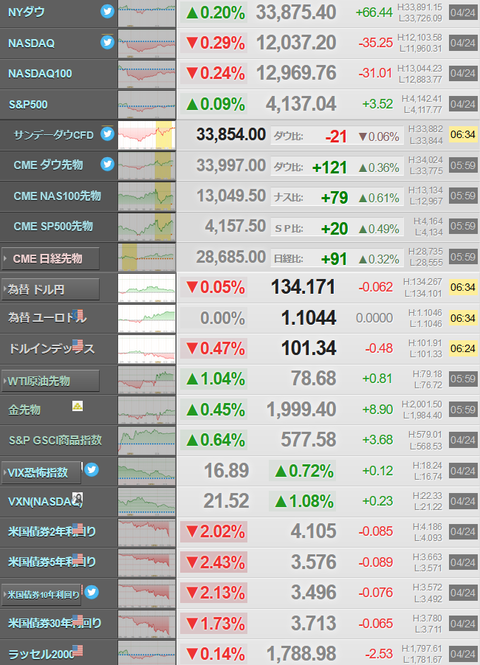Click the ▼2.43% change for 5年利回り
The image size is (480, 665).
pyautogui.click(x=215, y=562)
